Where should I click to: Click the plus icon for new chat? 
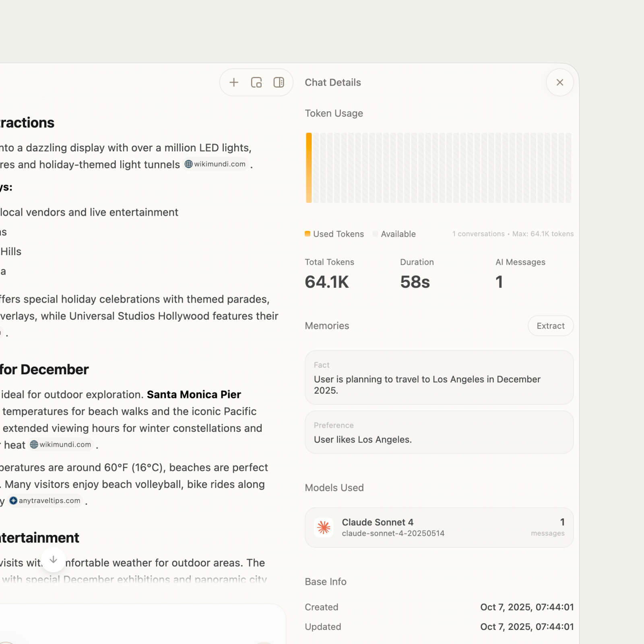pos(234,83)
